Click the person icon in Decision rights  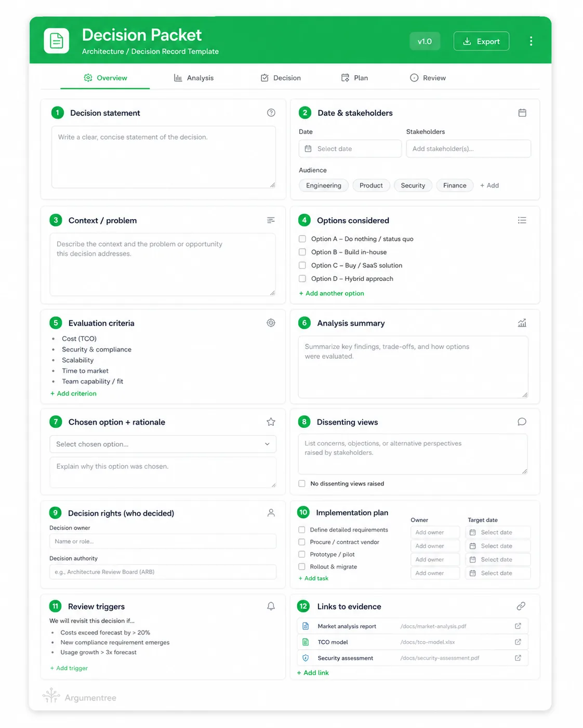pos(271,513)
